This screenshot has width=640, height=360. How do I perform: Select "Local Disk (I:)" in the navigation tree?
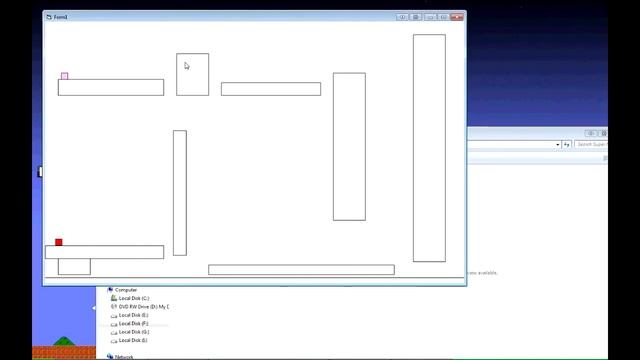point(133,340)
